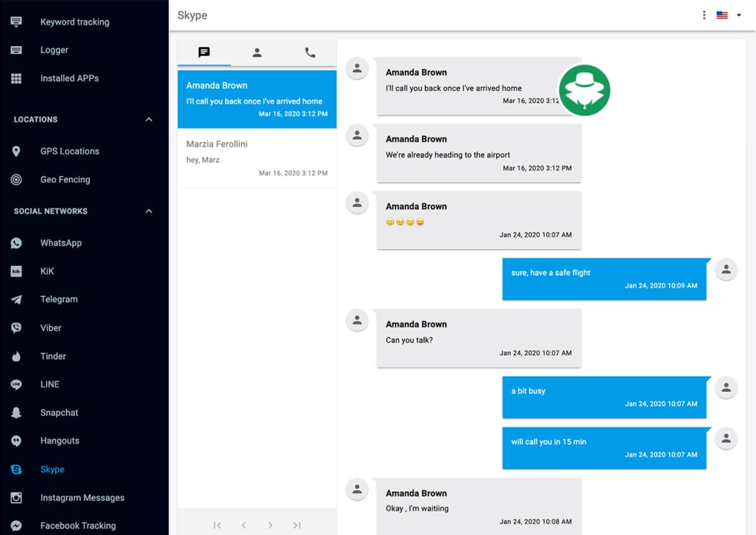Viewport: 756px width, 535px height.
Task: Click the three-dot overflow menu icon
Action: pyautogui.click(x=704, y=14)
